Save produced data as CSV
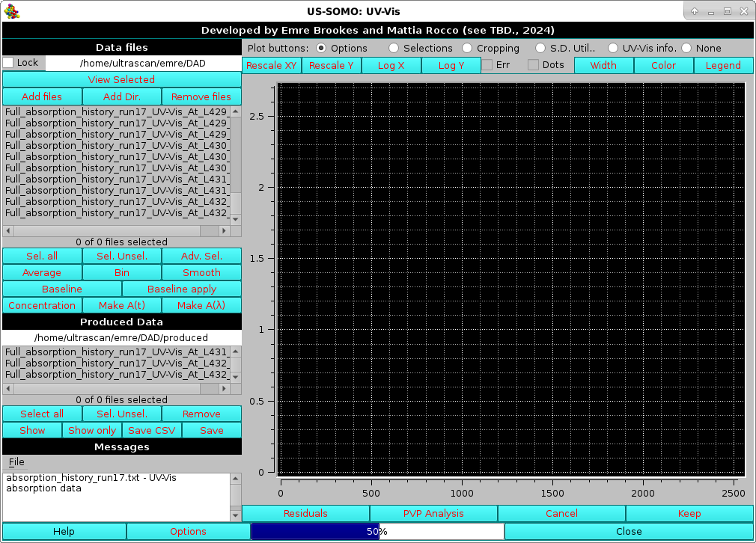This screenshot has height=543, width=756. pyautogui.click(x=151, y=430)
